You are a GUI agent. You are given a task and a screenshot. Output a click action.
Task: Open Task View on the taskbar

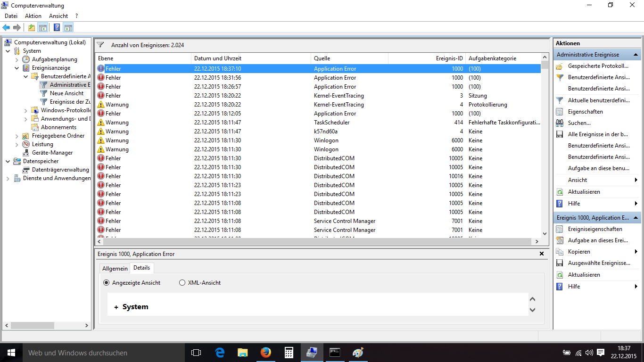(196, 353)
